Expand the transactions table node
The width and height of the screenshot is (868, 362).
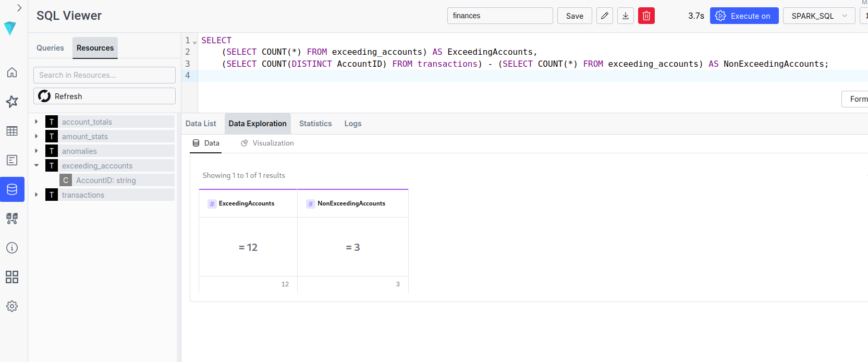tap(36, 195)
